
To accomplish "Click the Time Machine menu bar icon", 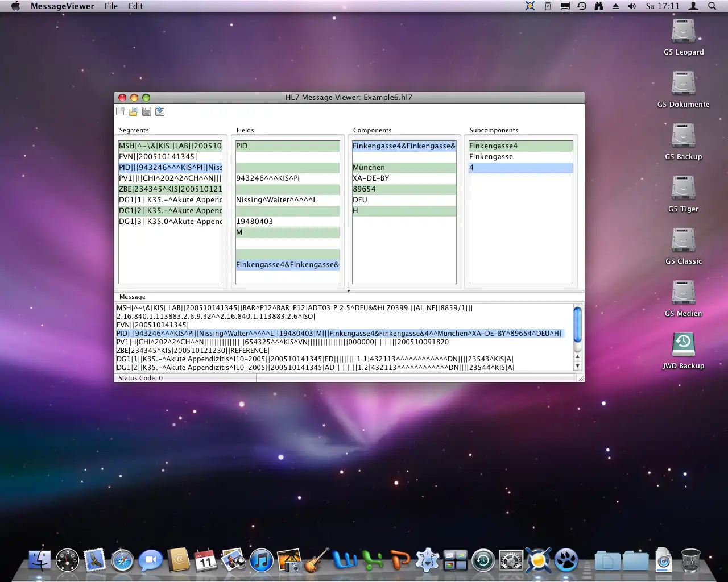I will pos(582,6).
